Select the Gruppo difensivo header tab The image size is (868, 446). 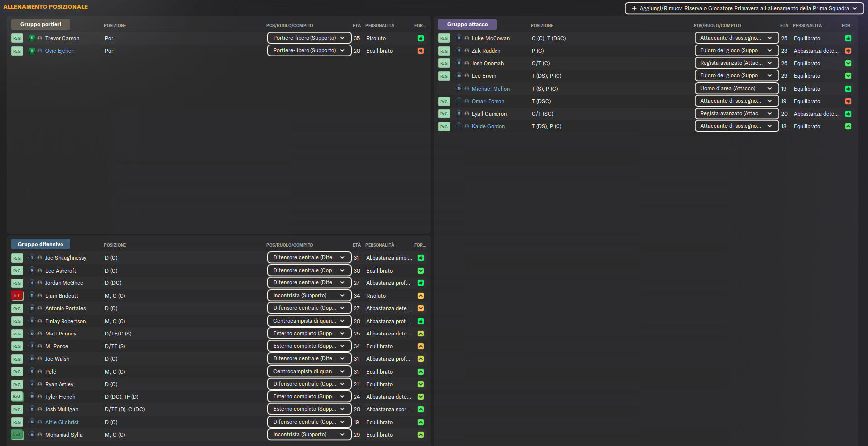click(x=41, y=244)
